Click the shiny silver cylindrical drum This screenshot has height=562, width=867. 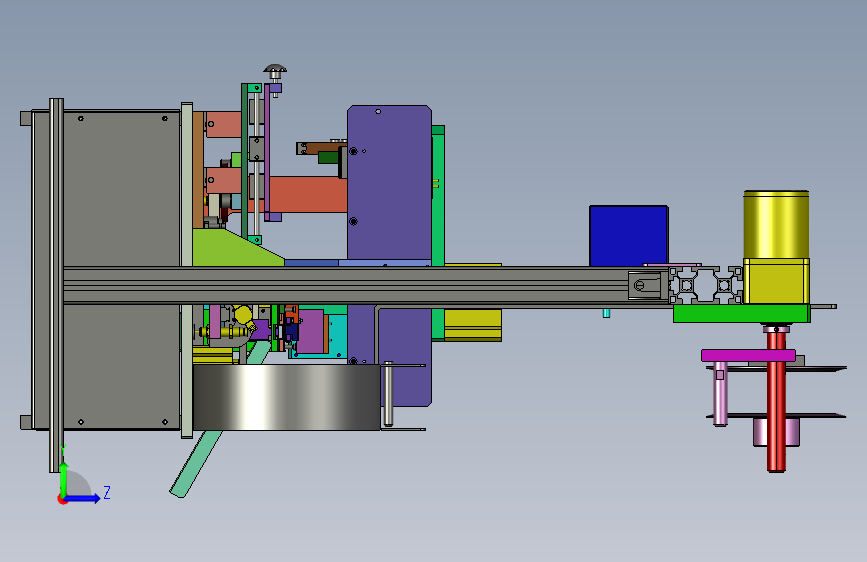[286, 397]
